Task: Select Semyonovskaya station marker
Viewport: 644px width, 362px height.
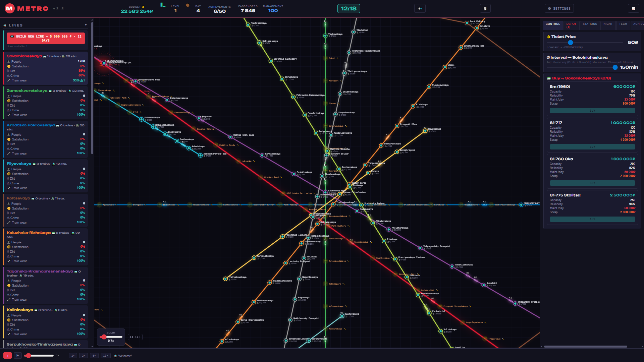Action: pos(521,204)
